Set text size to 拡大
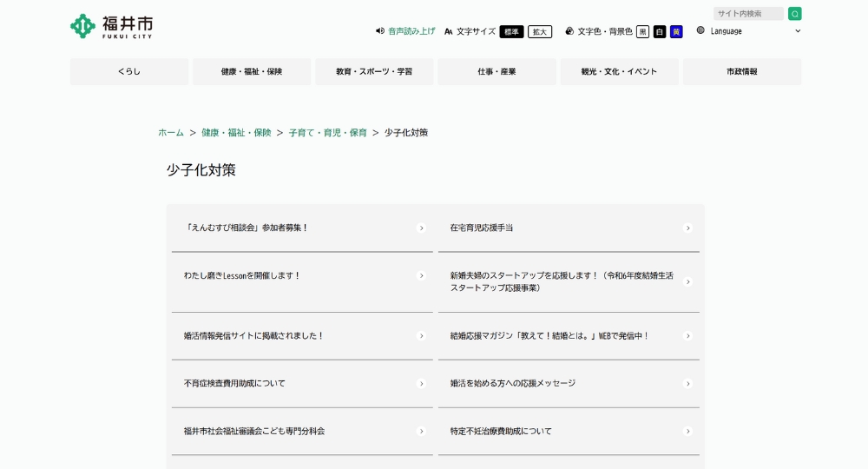 (x=540, y=31)
